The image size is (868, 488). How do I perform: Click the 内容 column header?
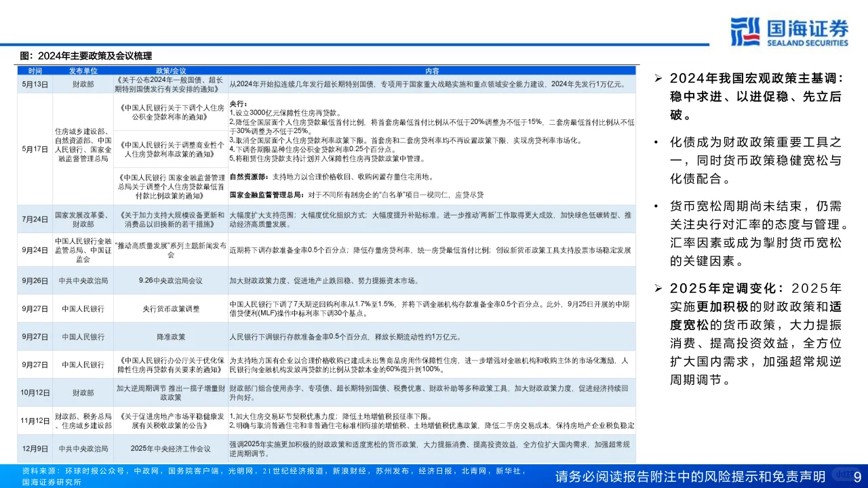coord(432,70)
